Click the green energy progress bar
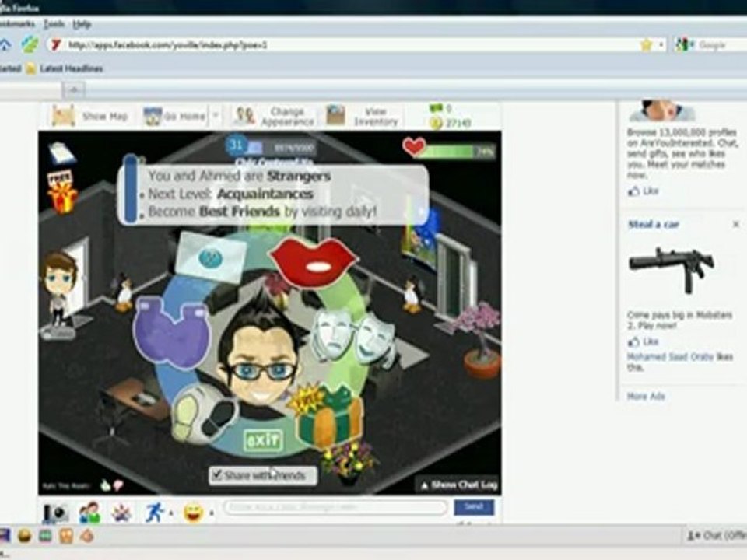747x560 pixels. click(459, 152)
